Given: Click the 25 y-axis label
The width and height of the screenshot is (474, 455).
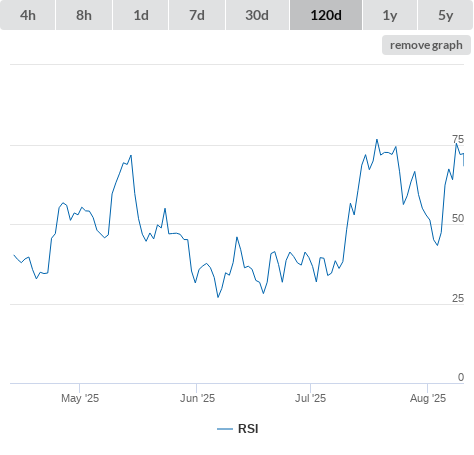Looking at the screenshot, I should [x=458, y=298].
